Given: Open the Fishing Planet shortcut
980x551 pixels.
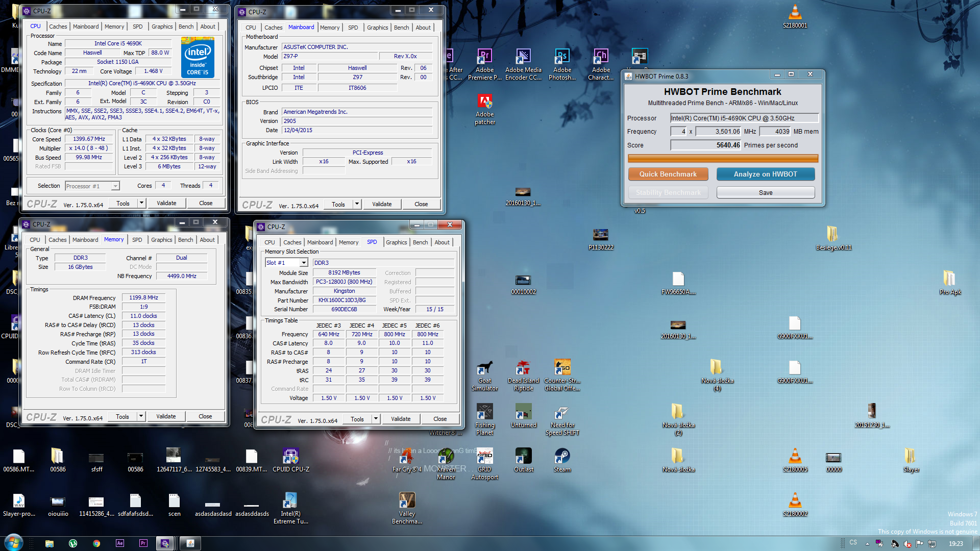Looking at the screenshot, I should point(484,420).
